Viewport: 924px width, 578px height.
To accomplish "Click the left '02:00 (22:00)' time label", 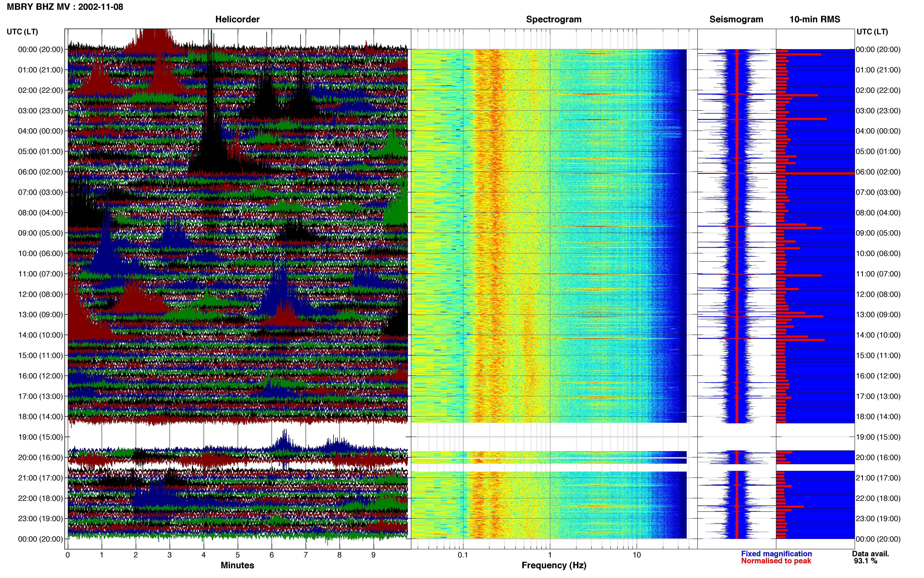I will (41, 90).
